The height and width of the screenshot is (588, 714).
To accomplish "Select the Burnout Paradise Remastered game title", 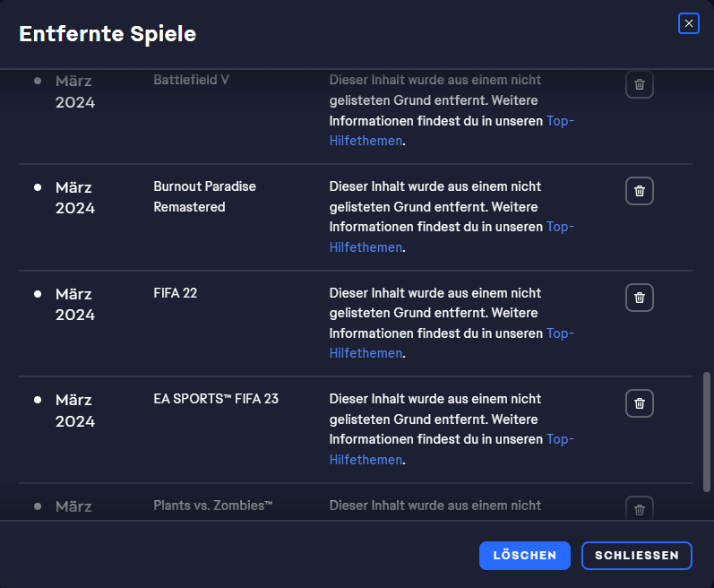I will click(204, 196).
